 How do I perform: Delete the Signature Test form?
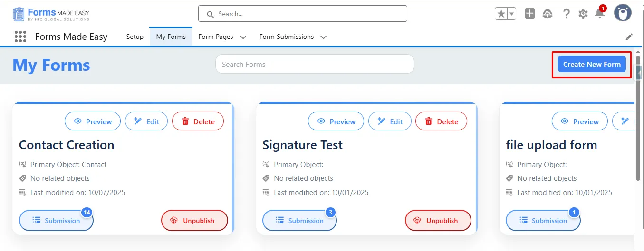point(441,121)
